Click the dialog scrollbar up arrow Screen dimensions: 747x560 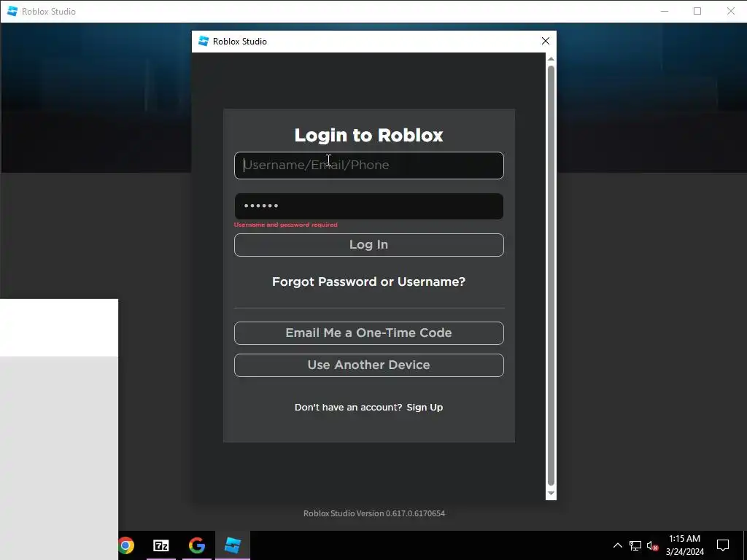pyautogui.click(x=551, y=58)
